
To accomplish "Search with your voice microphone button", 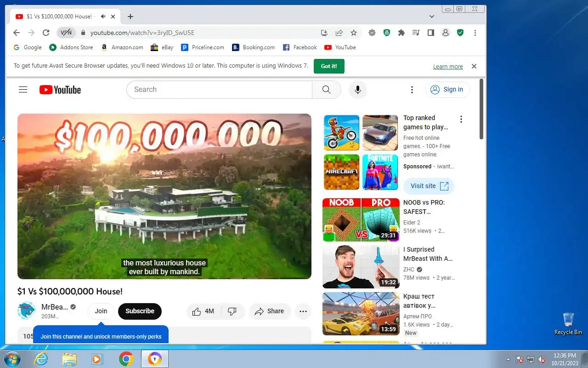I will click(358, 90).
